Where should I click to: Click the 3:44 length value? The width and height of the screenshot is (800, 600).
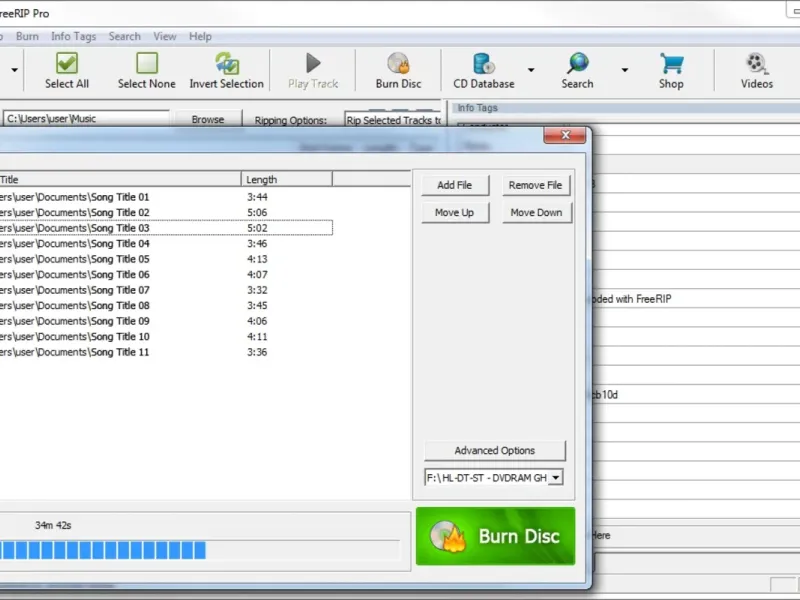(257, 197)
